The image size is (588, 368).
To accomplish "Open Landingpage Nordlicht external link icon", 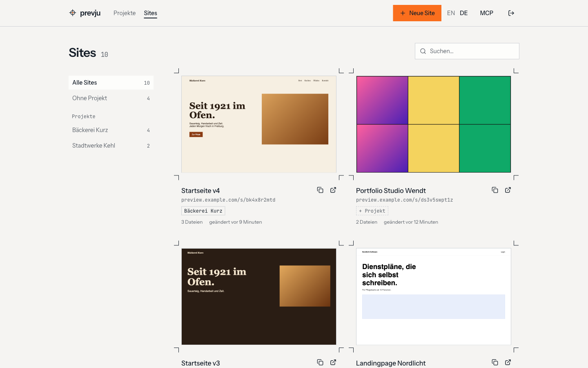I will click(508, 362).
